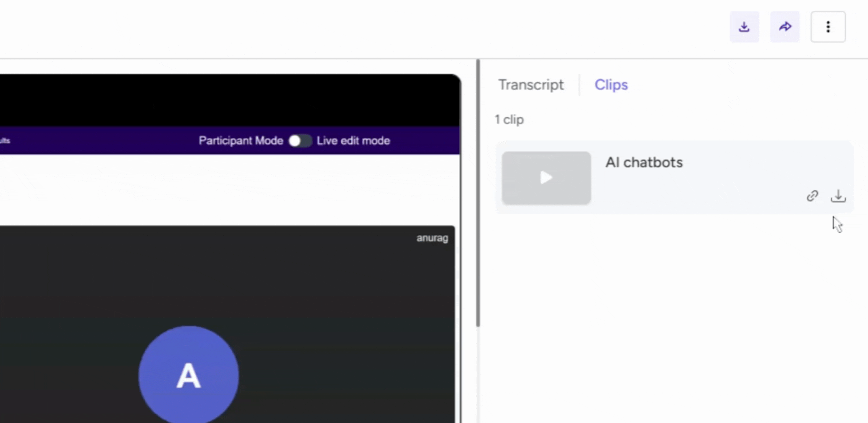Copy link icon for AI chatbots clip
Screen dimensions: 868x423
[812, 196]
